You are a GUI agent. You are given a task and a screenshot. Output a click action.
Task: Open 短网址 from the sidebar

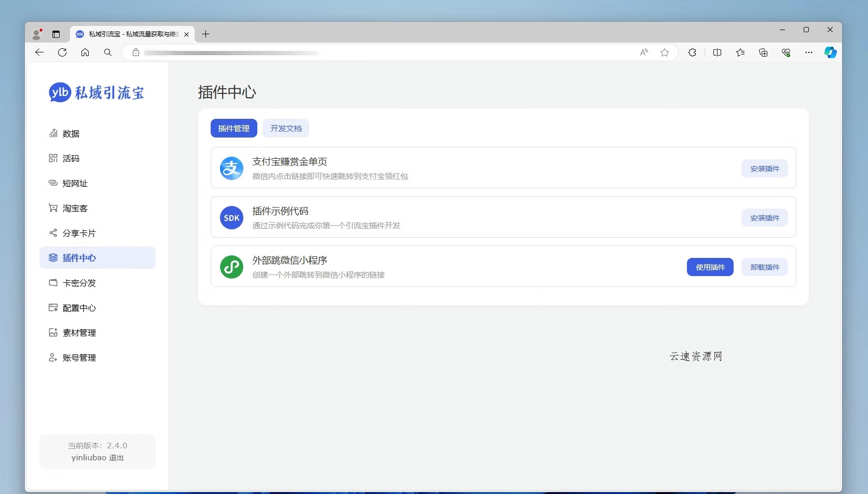pos(75,183)
